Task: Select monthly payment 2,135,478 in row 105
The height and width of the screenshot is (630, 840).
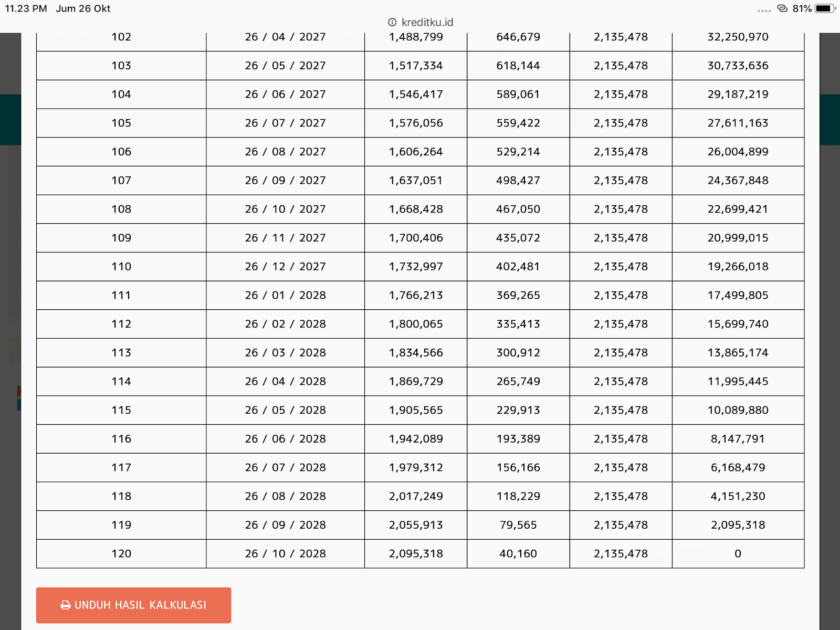Action: click(x=621, y=123)
